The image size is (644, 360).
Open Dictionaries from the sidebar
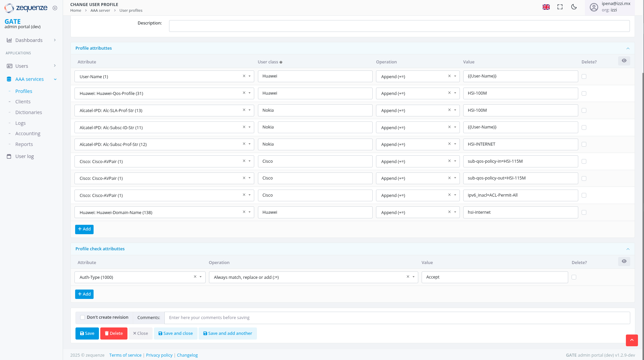click(29, 112)
